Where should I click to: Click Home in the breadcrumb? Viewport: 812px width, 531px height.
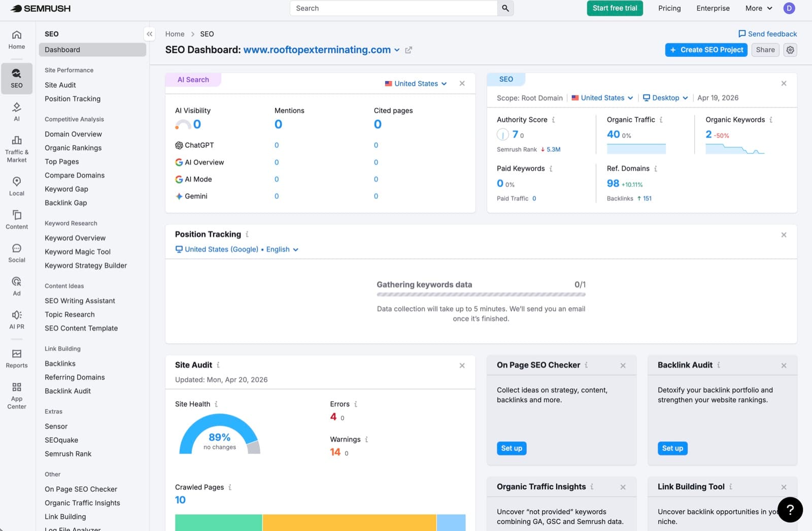(175, 34)
